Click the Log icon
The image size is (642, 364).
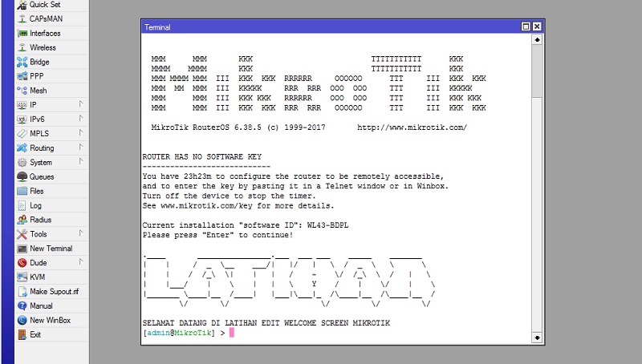click(22, 205)
